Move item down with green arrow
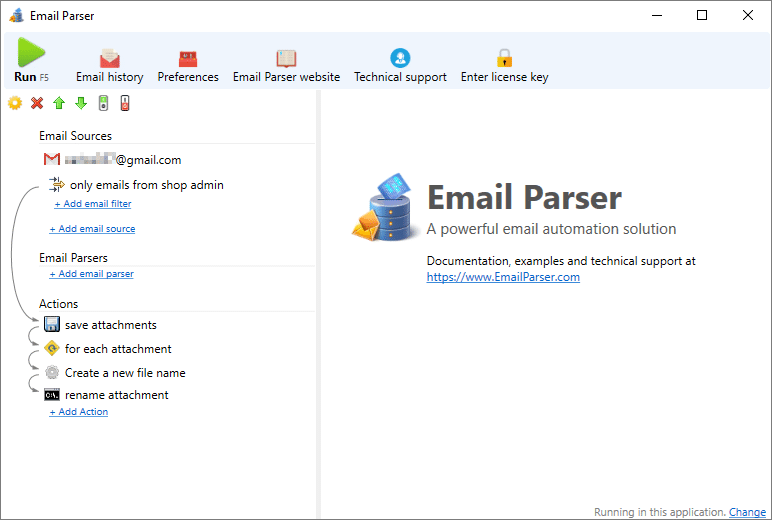 81,103
